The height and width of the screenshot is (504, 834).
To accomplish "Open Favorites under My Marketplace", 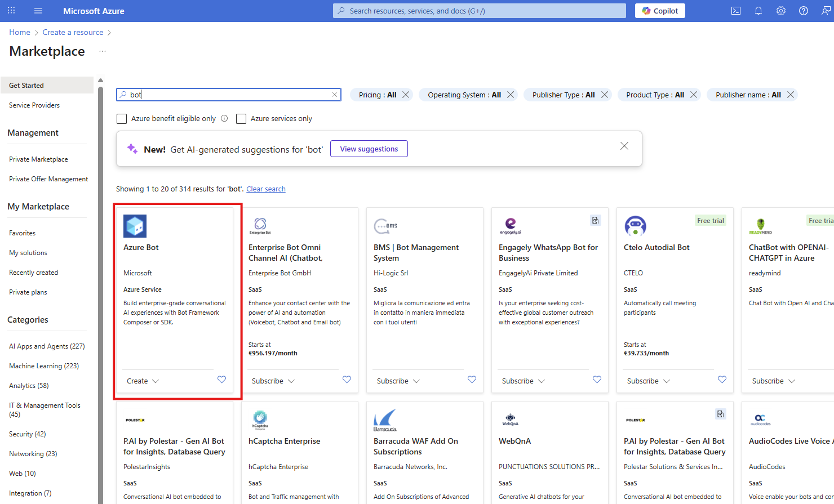I will 22,233.
